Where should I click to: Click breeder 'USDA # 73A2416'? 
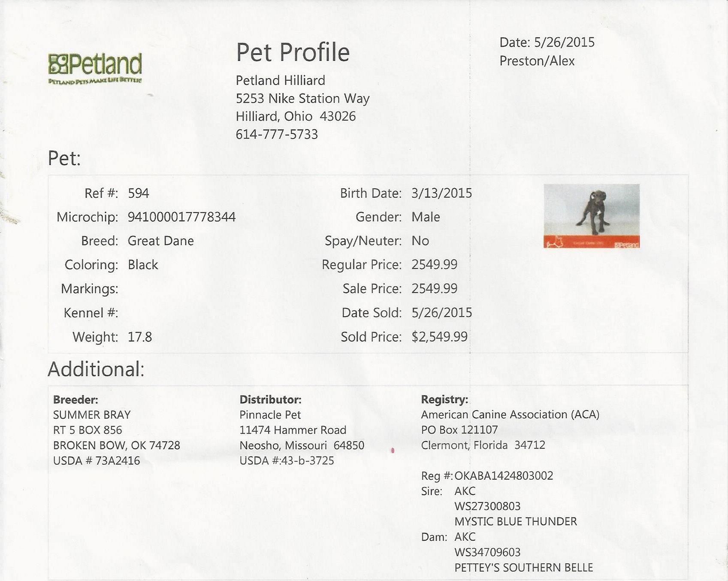[97, 461]
